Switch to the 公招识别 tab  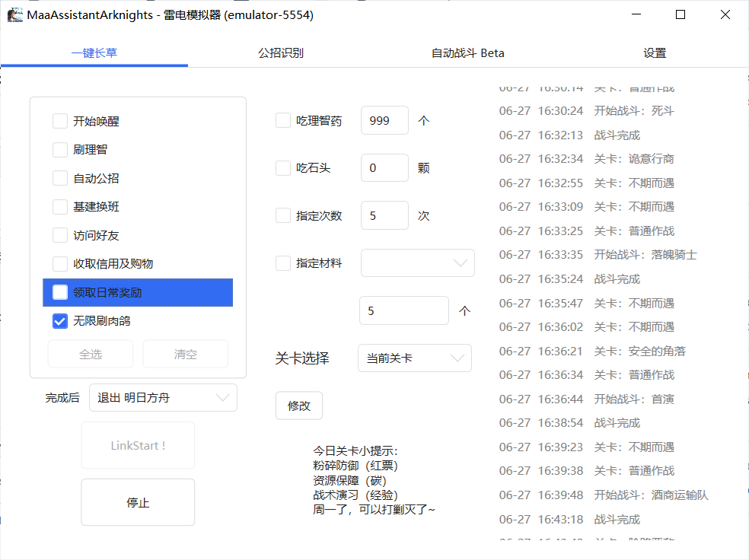tap(281, 53)
